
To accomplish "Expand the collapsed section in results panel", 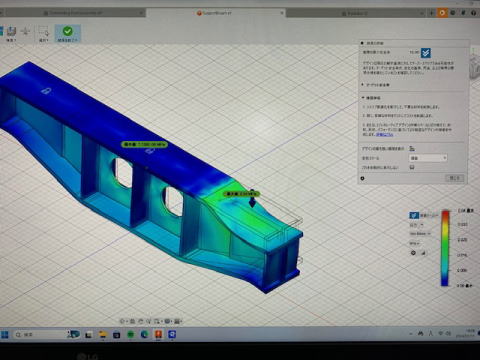I will (x=376, y=85).
